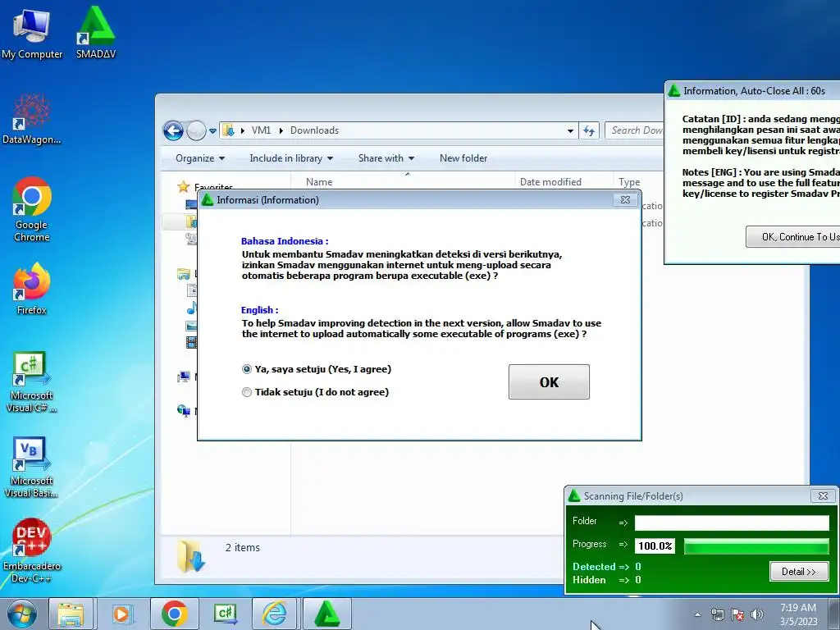Open Chrome from the taskbar
The image size is (840, 630).
coord(174,614)
